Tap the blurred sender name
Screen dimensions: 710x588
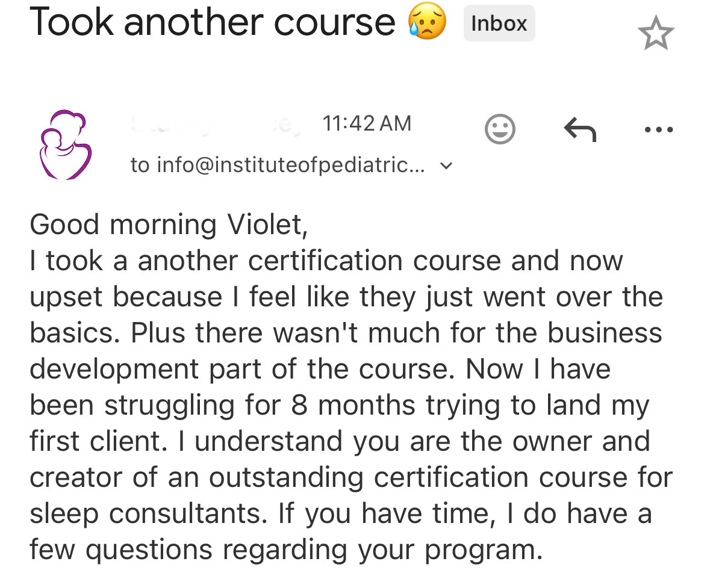[214, 124]
